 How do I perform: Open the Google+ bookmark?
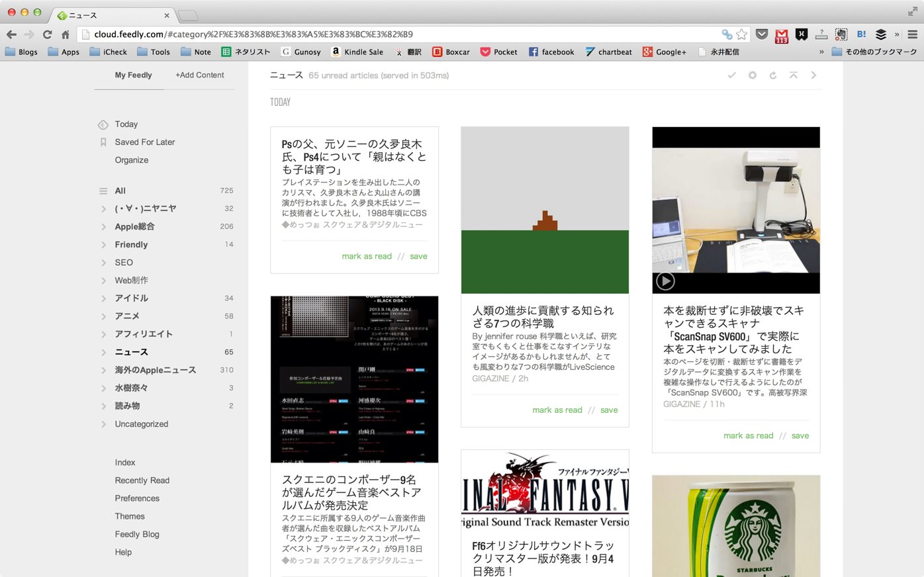coord(665,52)
